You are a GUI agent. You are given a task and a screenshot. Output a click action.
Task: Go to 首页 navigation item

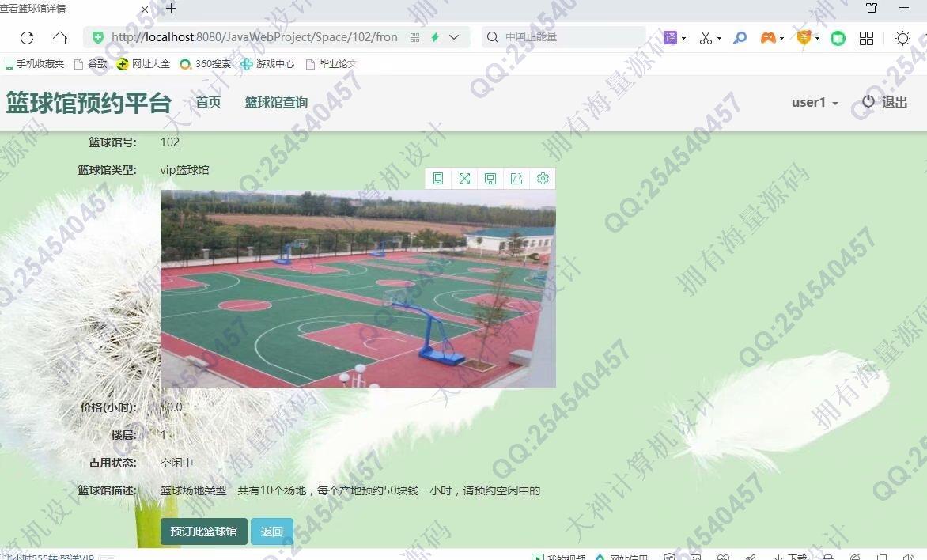pyautogui.click(x=208, y=102)
